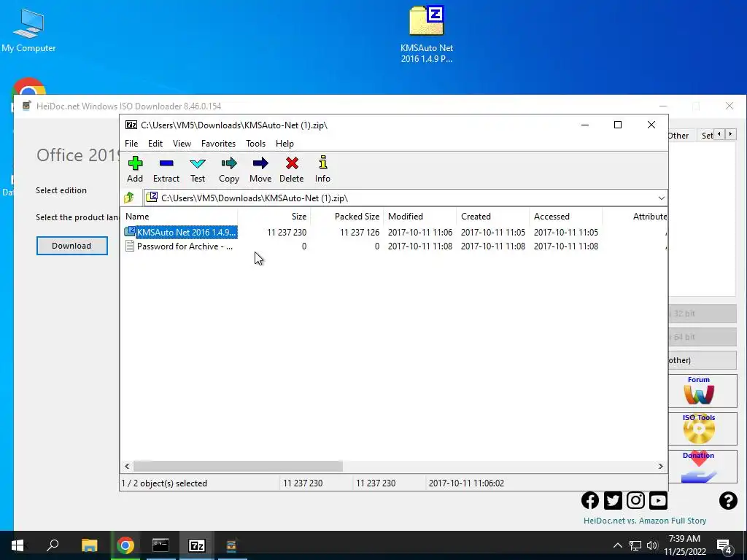This screenshot has width=747, height=560.
Task: Open the Forum icon in HeiDoc
Action: 698,391
